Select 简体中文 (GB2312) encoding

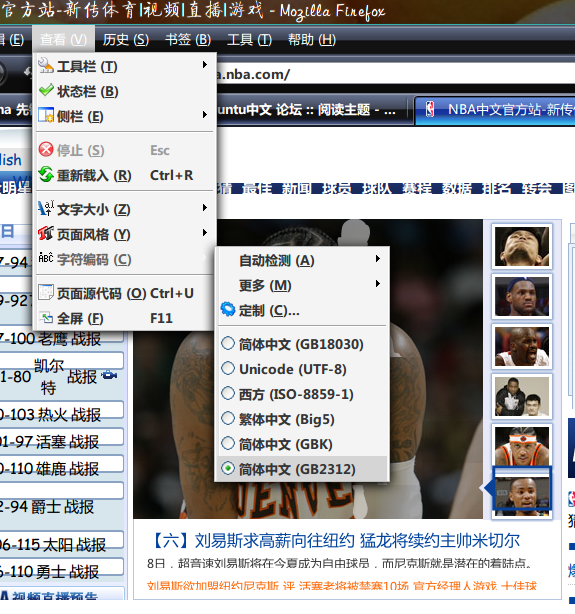click(x=302, y=469)
